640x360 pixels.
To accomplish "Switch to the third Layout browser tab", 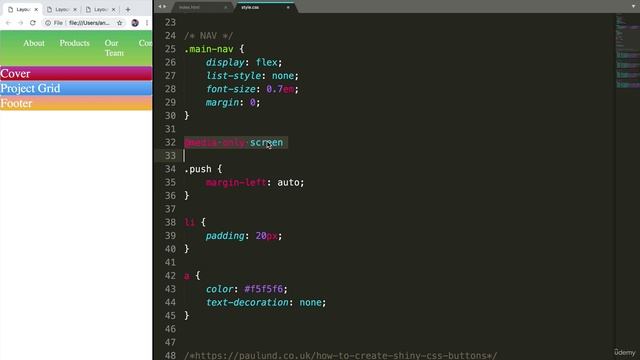I will point(100,9).
